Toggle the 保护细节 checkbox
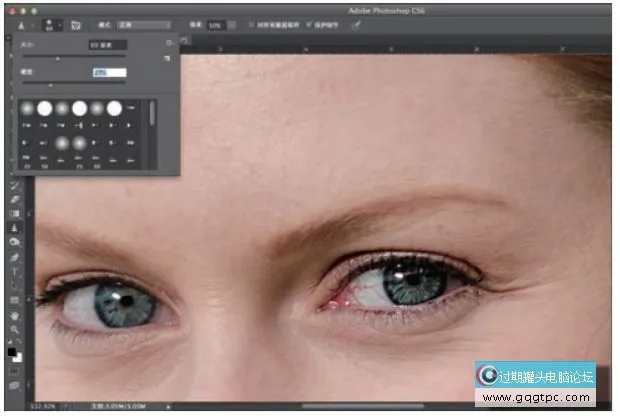Image resolution: width=620 pixels, height=416 pixels. [309, 23]
